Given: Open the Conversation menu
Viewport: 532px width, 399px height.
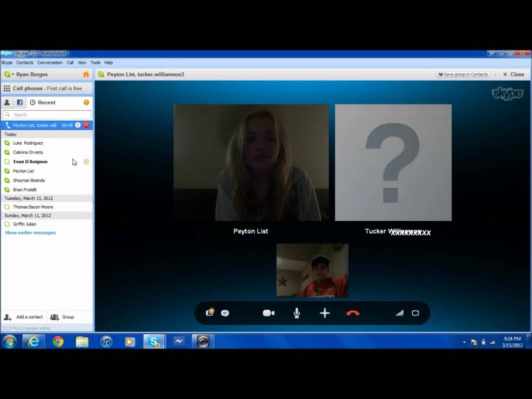Looking at the screenshot, I should pyautogui.click(x=49, y=62).
